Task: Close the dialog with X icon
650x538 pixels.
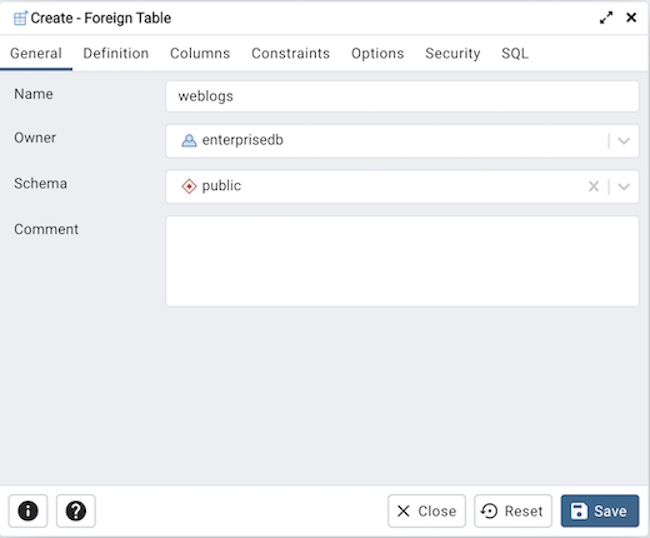Action: [x=631, y=18]
